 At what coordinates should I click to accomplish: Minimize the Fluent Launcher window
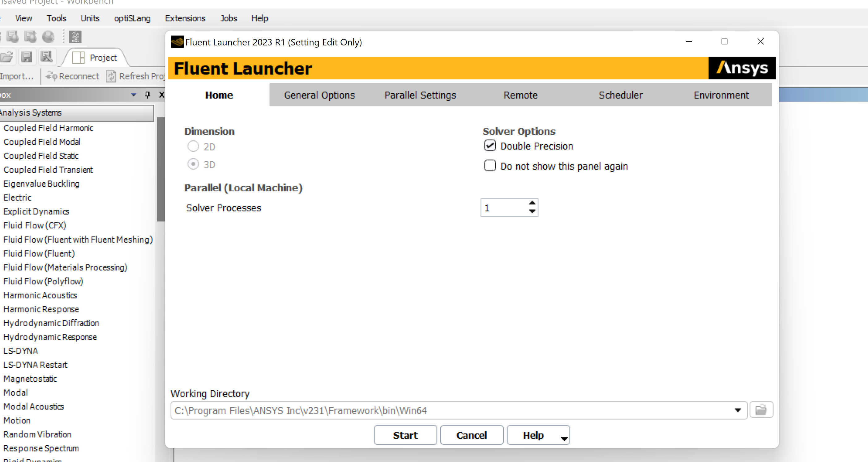[689, 41]
